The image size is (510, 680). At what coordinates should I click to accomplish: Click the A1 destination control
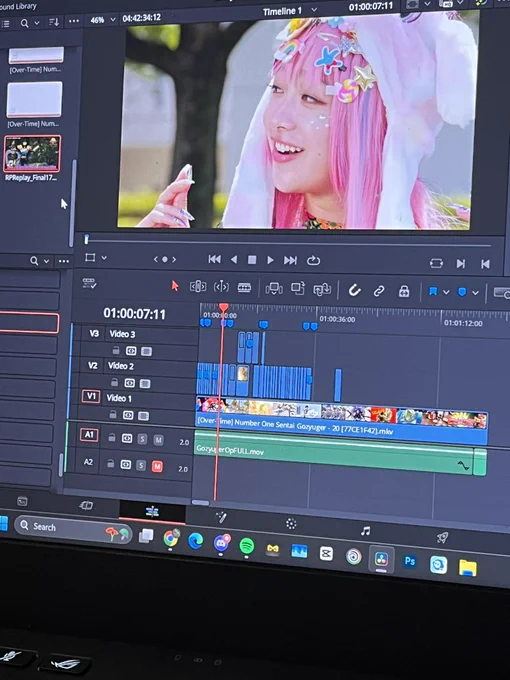[89, 434]
